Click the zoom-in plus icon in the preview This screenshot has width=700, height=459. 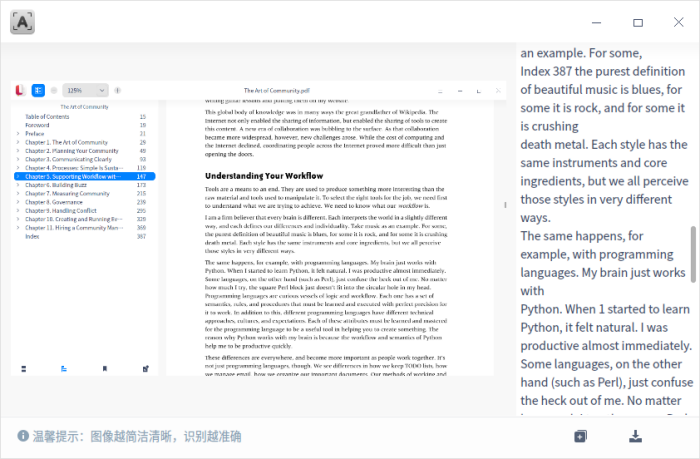(117, 90)
